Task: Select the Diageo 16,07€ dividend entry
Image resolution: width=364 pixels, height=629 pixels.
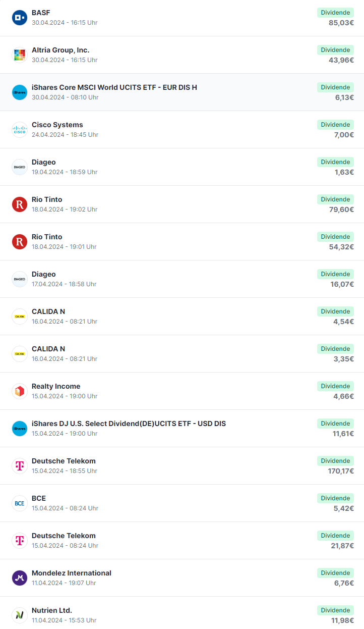Action: click(182, 279)
